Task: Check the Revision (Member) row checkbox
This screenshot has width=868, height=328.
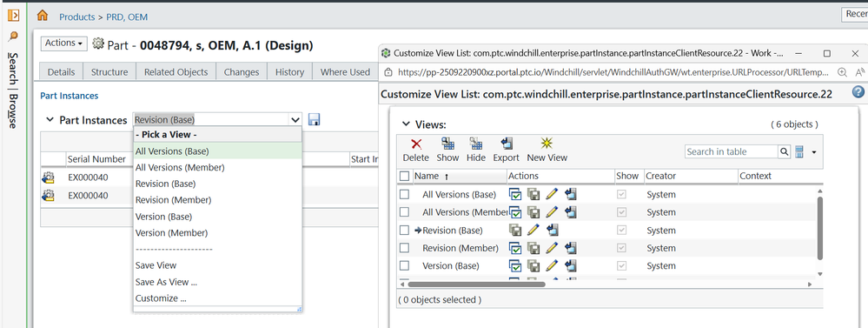Action: pos(405,248)
